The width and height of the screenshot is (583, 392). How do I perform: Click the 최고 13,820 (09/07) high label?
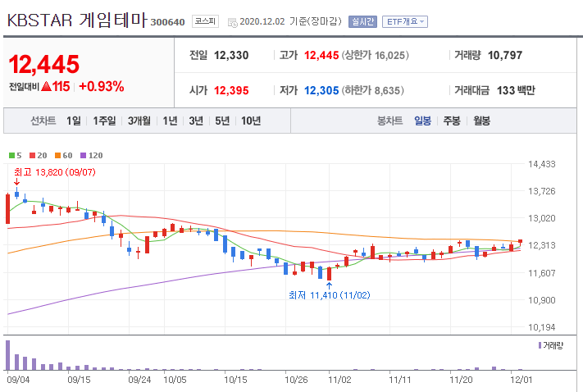[55, 172]
